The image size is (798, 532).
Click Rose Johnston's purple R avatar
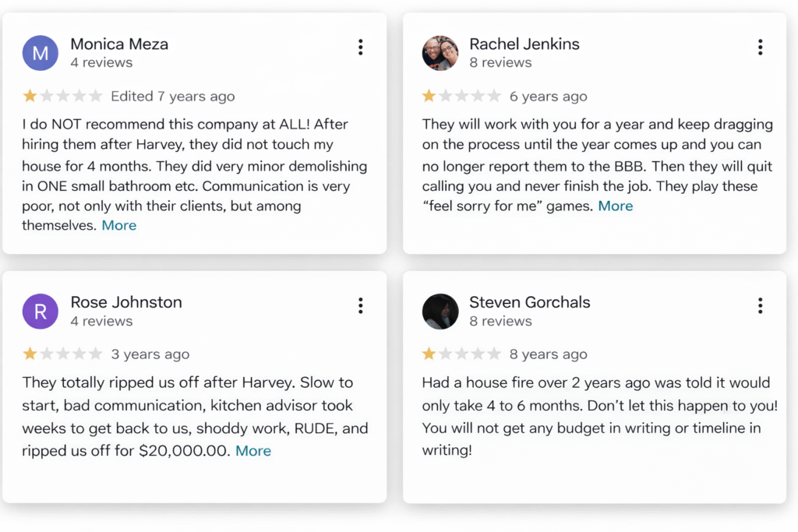(41, 312)
